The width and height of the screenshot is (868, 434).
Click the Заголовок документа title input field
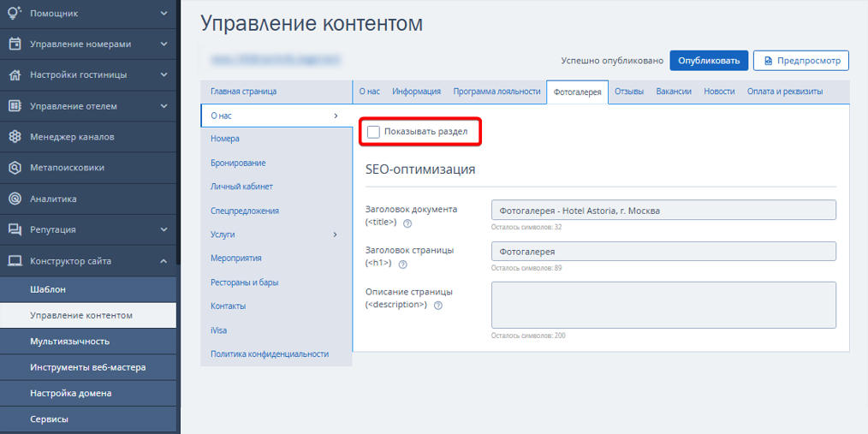point(663,211)
